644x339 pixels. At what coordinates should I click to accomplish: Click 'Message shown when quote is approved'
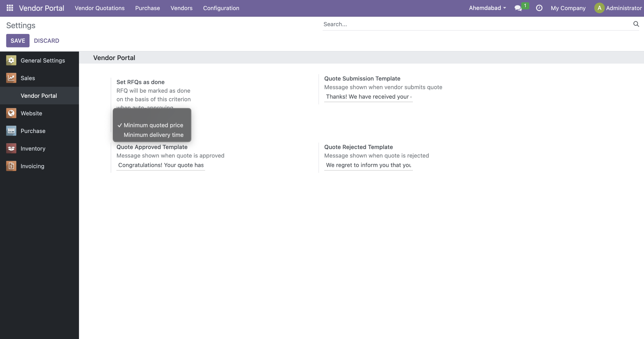(170, 156)
